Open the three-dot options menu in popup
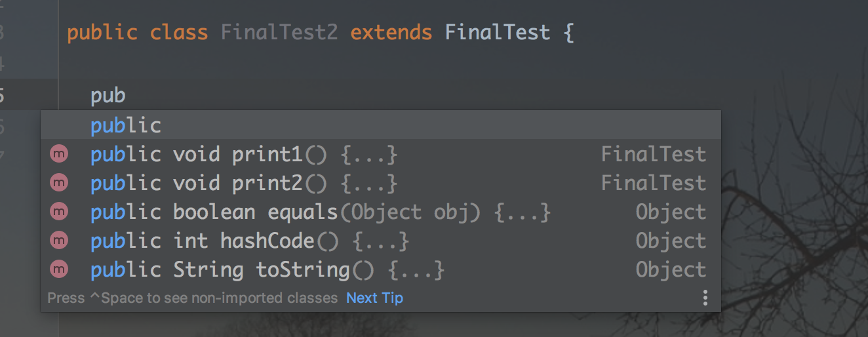 click(x=705, y=298)
